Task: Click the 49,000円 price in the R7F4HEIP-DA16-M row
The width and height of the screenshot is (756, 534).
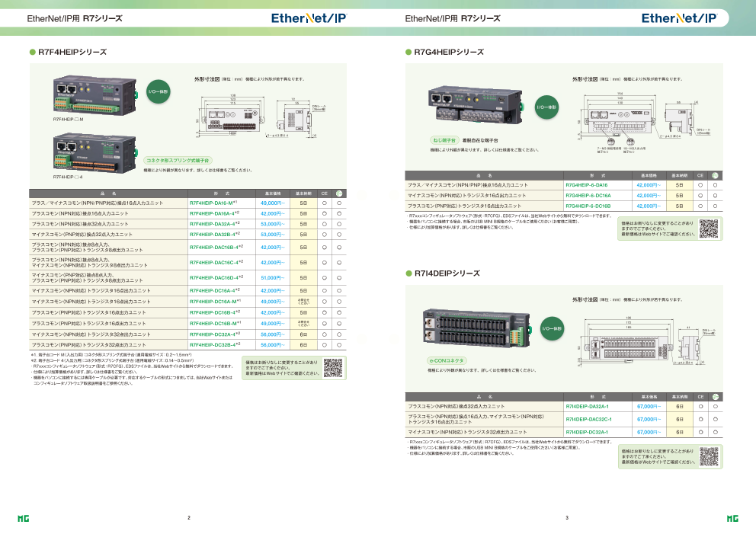Action: tap(273, 203)
